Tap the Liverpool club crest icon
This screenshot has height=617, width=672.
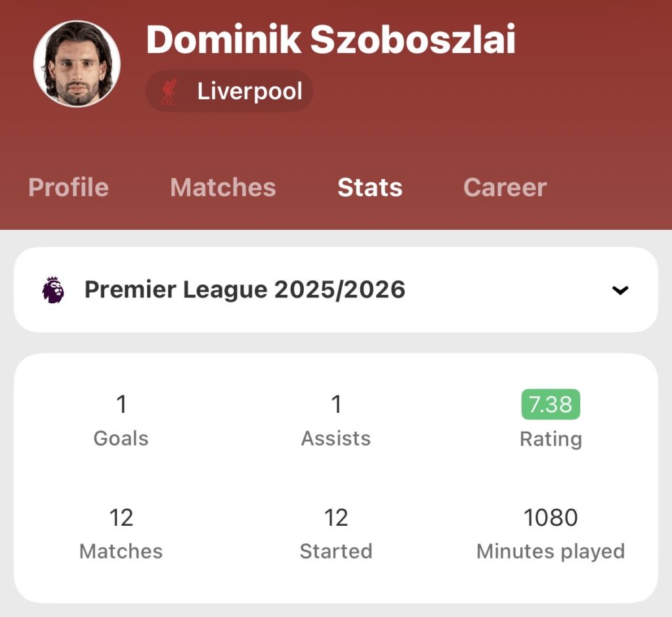coord(169,91)
